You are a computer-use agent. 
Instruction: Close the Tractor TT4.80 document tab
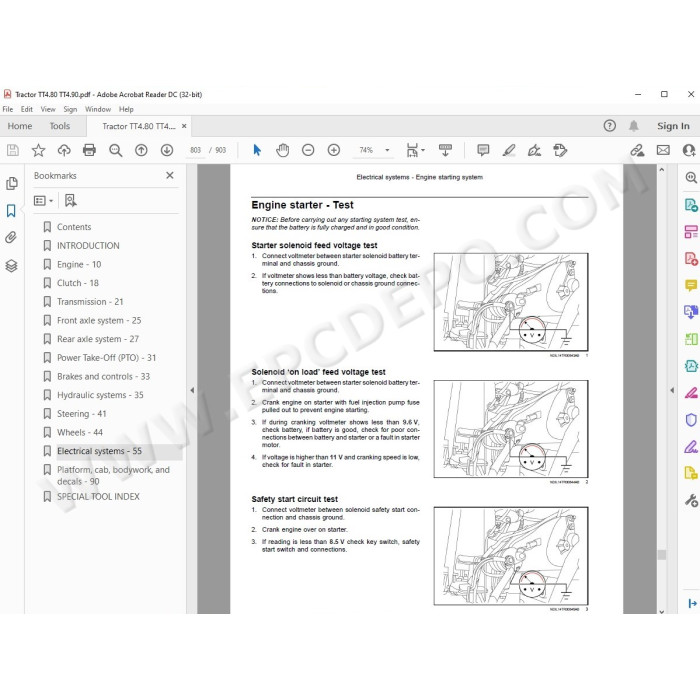coord(184,126)
